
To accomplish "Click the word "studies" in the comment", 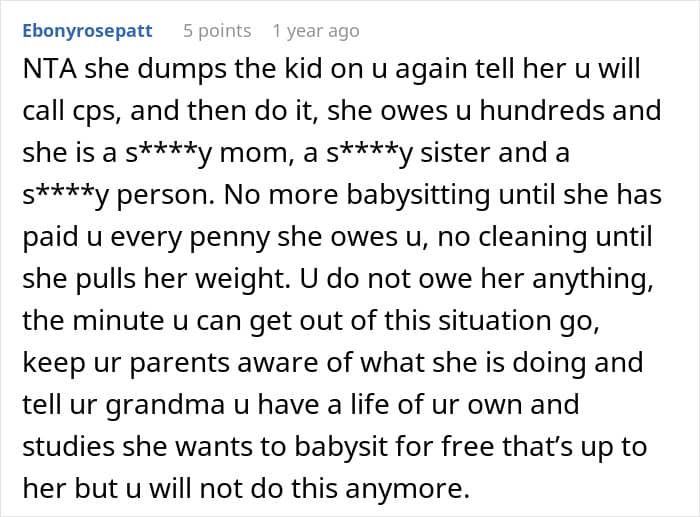I will tap(68, 446).
